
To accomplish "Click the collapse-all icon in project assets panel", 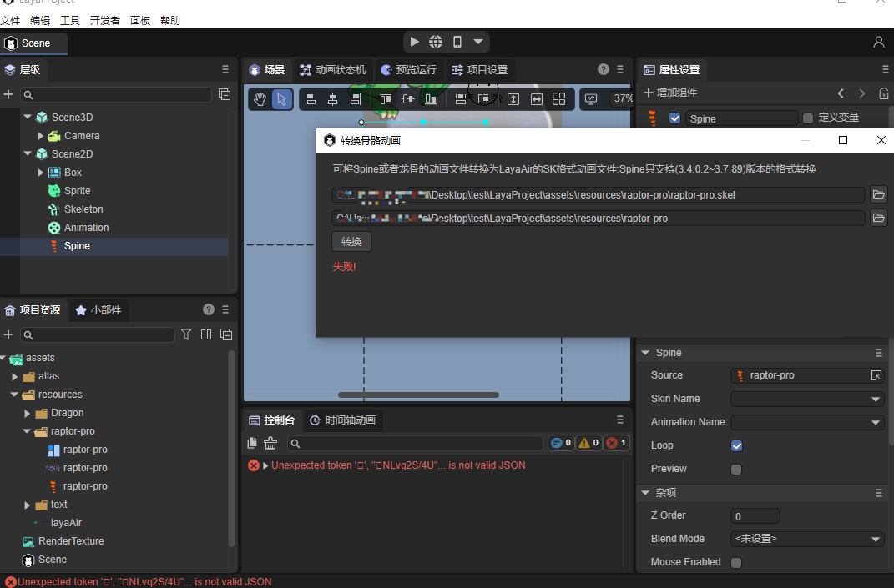I will [x=226, y=334].
